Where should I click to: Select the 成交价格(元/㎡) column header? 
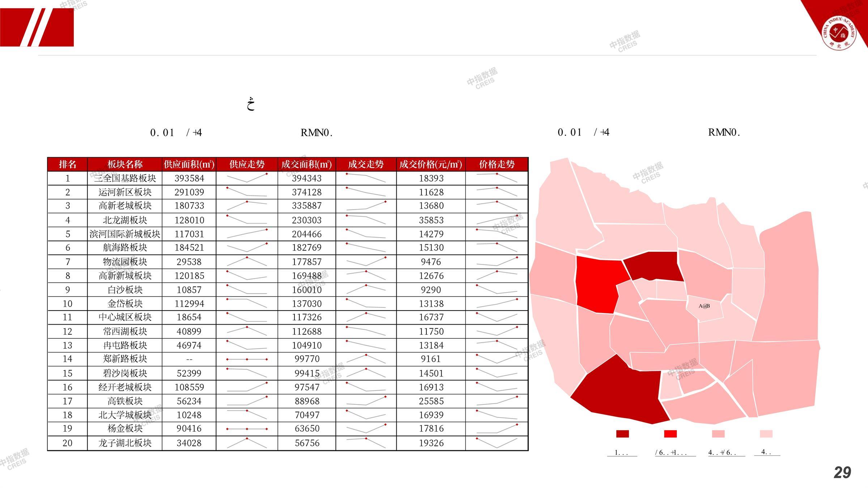[x=431, y=164]
